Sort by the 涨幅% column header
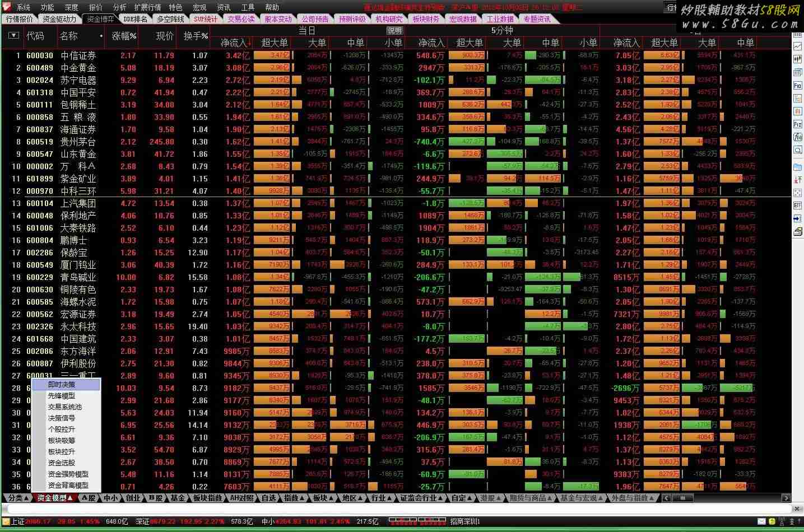804x532 pixels. (x=124, y=36)
